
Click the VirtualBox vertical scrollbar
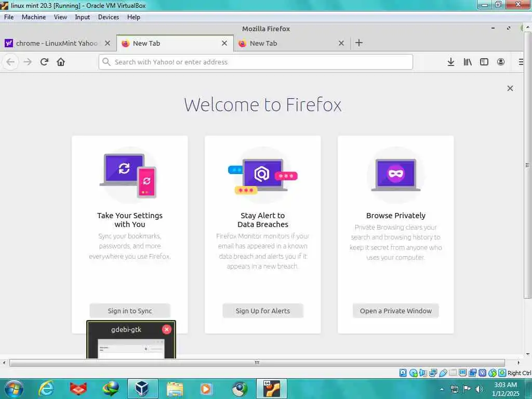527,165
